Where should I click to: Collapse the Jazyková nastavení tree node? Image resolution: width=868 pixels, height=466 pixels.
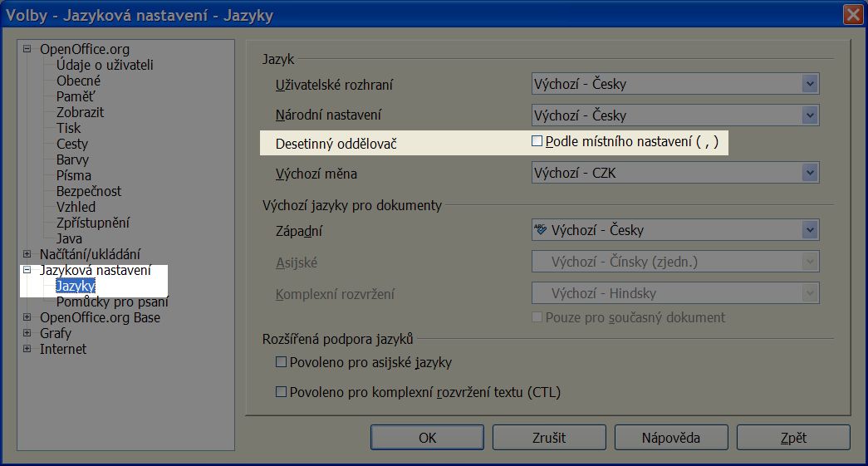tap(27, 270)
